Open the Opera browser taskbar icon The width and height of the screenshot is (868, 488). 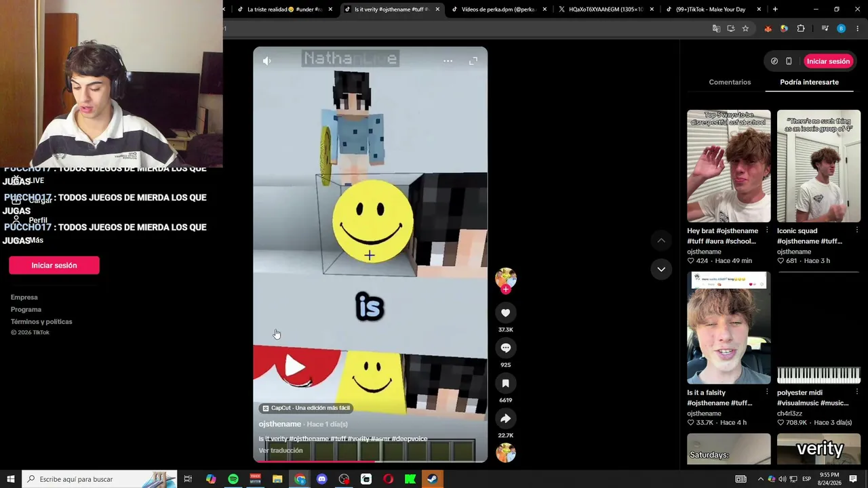pyautogui.click(x=388, y=479)
